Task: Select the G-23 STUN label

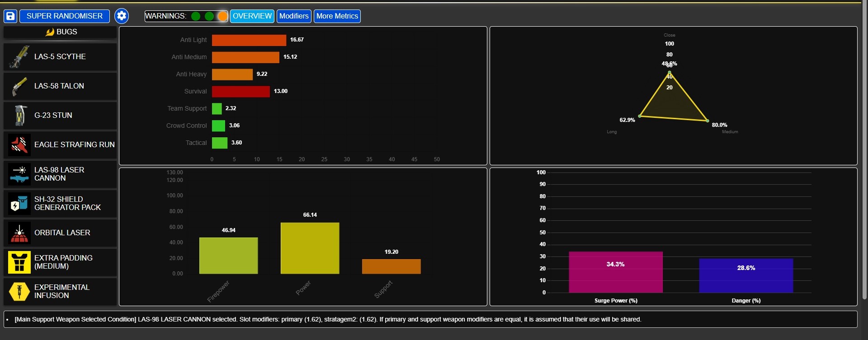Action: 53,116
